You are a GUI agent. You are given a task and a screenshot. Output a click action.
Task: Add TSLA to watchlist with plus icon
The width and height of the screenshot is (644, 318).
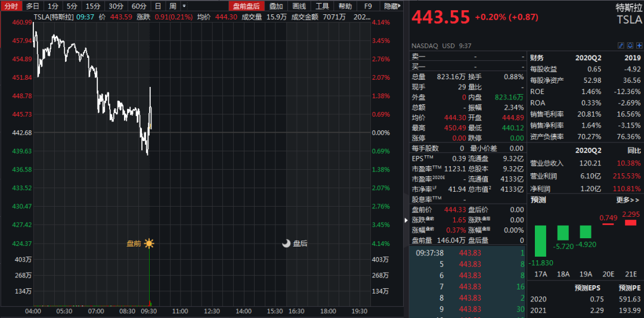point(639,45)
